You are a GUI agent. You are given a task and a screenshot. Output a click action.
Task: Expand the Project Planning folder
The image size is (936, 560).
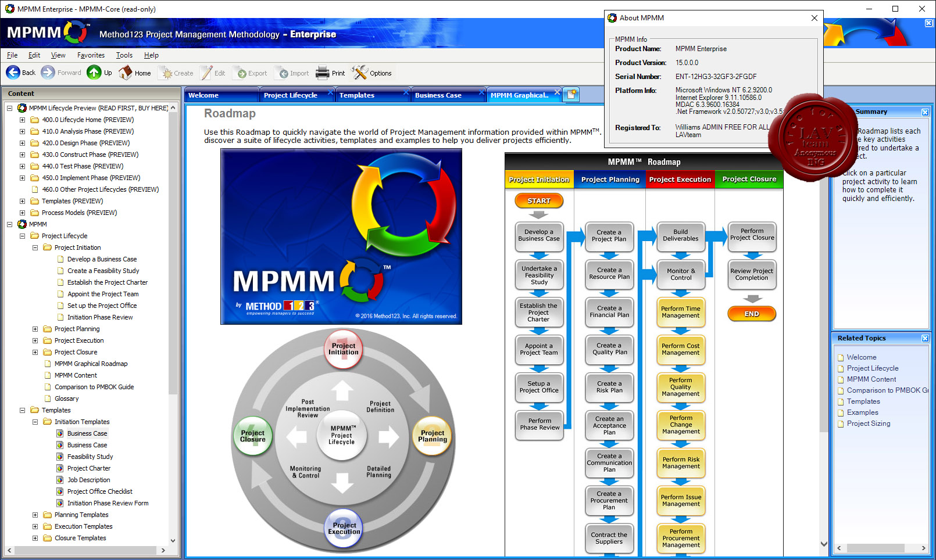coord(35,329)
